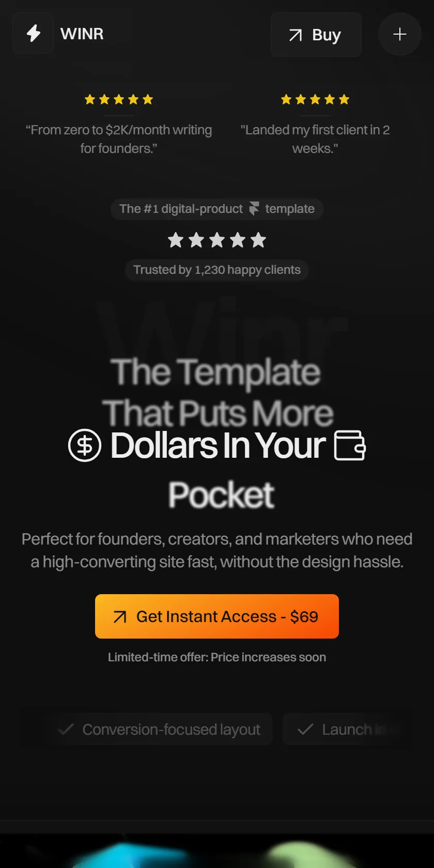The image size is (434, 868).
Task: Click Get Instant Access - $69 button
Action: click(217, 616)
